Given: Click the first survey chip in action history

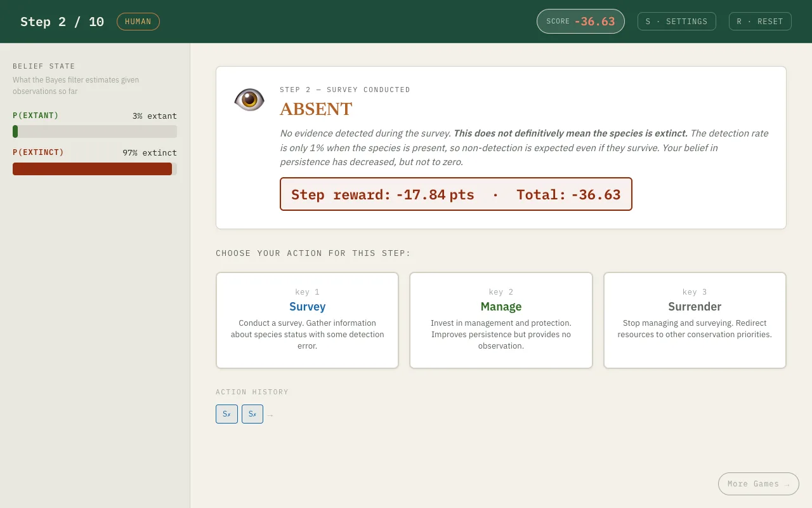Looking at the screenshot, I should [226, 414].
